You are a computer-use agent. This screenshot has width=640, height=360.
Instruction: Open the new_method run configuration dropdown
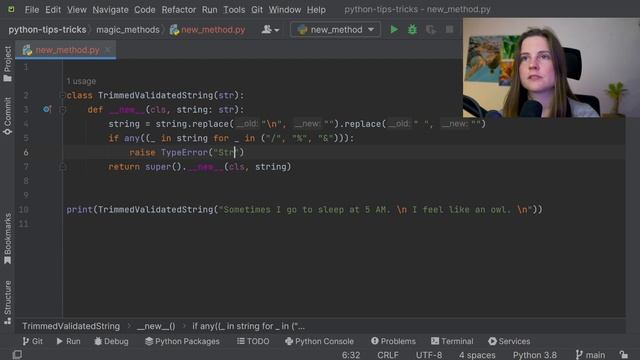pos(336,29)
